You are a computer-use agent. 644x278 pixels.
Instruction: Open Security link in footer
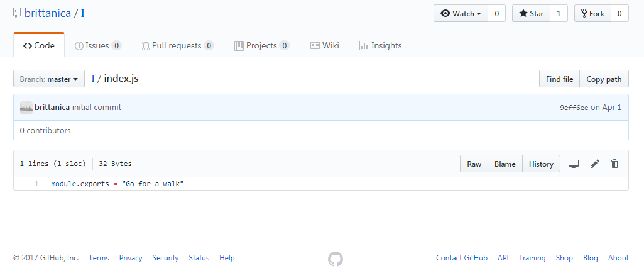(x=165, y=258)
